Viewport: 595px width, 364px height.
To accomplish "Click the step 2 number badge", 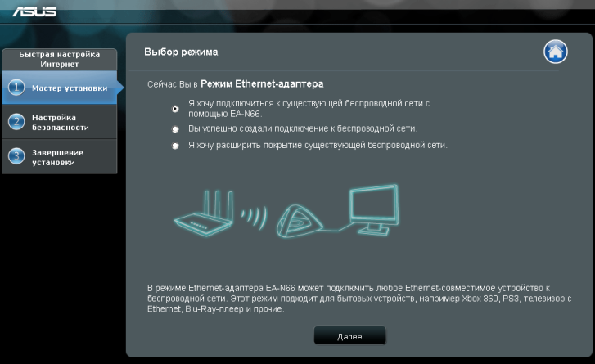I will point(16,122).
